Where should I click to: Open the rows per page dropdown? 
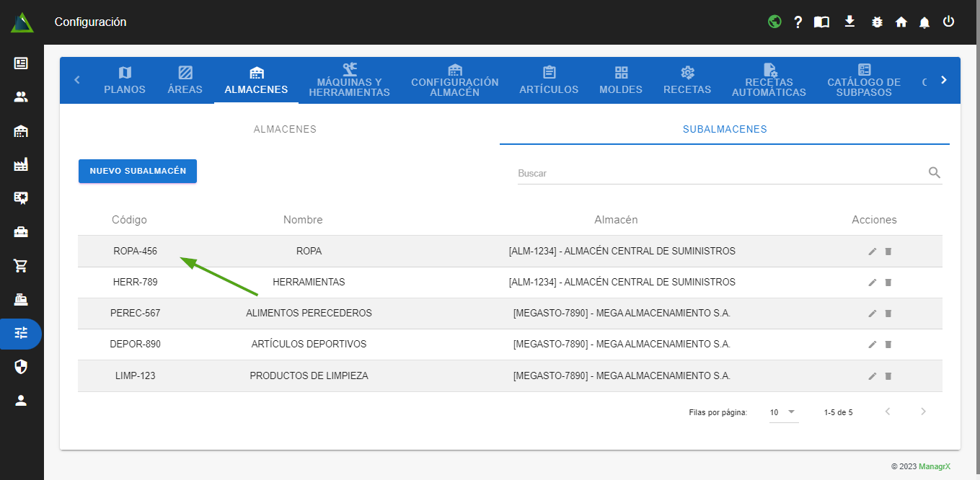[x=782, y=412]
